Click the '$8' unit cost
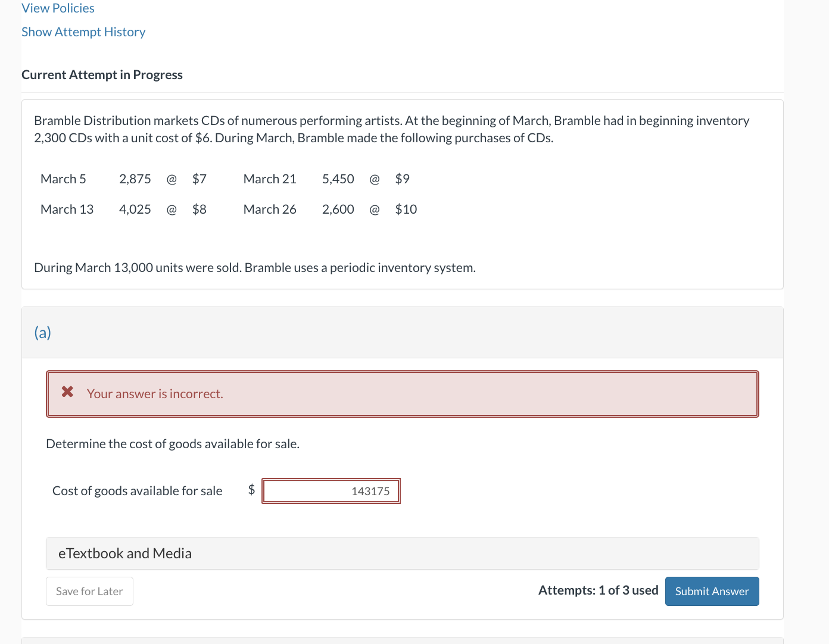 (200, 210)
